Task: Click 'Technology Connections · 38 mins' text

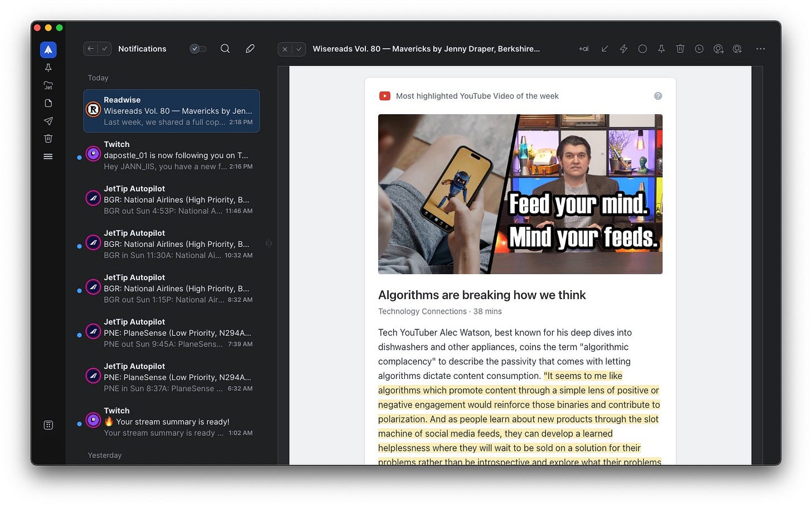Action: [440, 312]
